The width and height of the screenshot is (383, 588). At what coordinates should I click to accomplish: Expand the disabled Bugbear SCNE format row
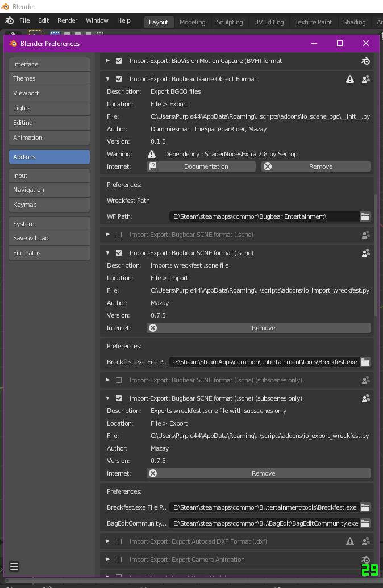point(107,235)
